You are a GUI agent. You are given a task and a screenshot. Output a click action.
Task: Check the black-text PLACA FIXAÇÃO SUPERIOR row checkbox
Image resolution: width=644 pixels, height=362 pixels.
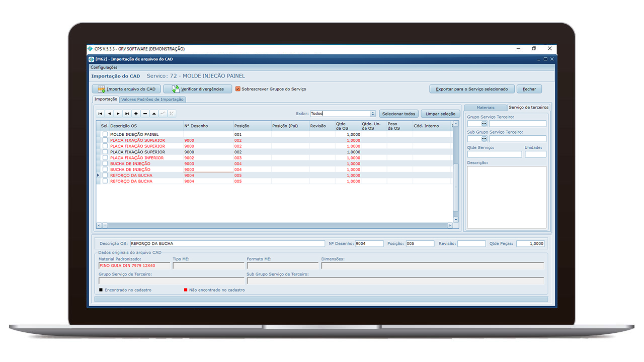point(105,152)
